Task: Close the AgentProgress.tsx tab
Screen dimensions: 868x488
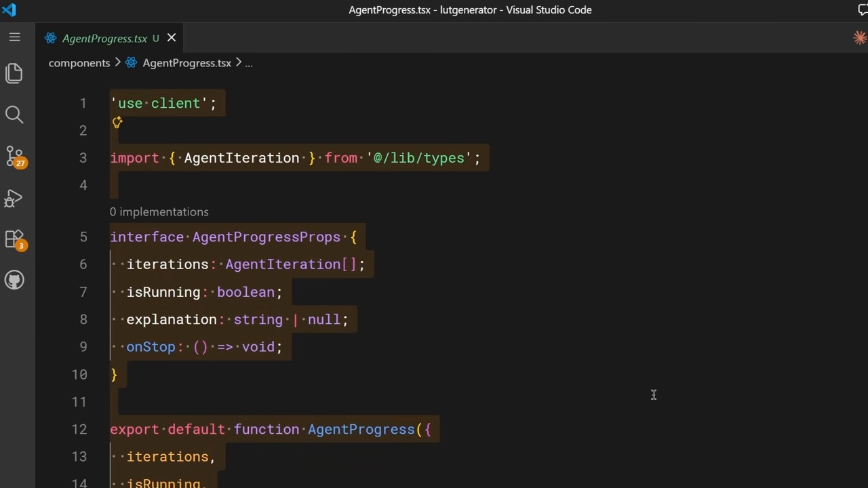Action: pyautogui.click(x=172, y=38)
